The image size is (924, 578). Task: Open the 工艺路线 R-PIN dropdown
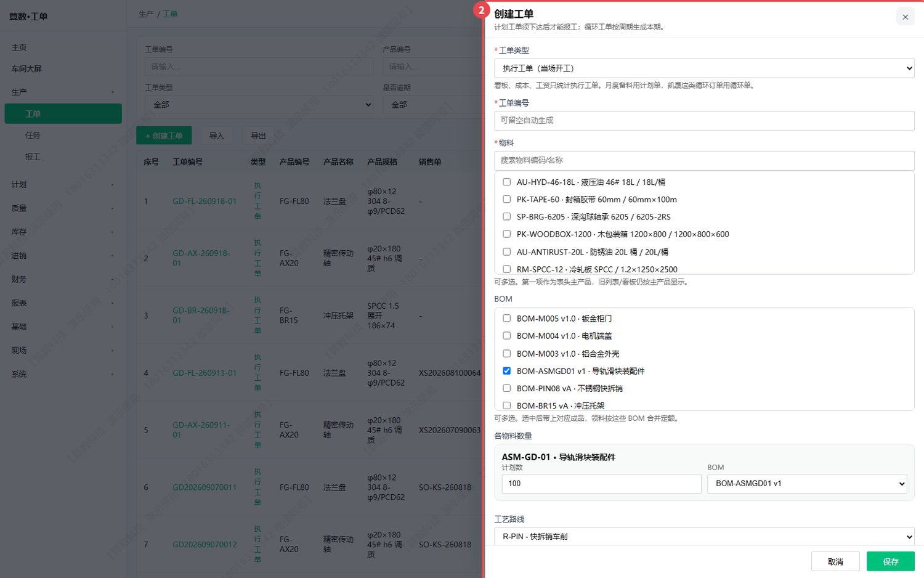point(704,536)
